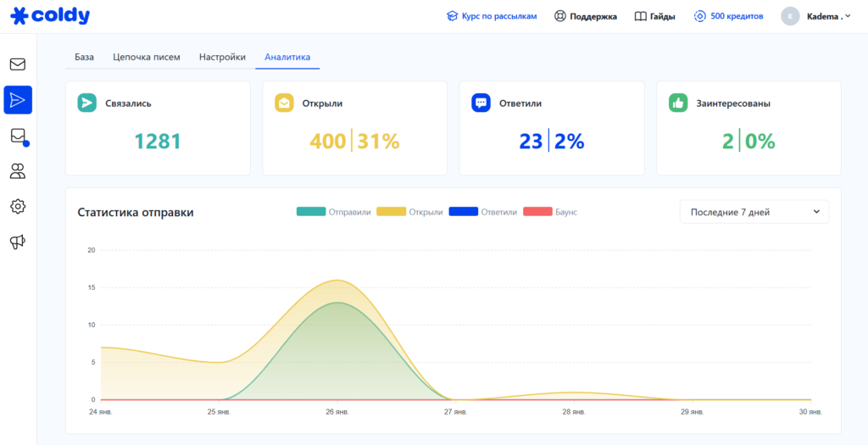Screen dimensions: 868x445
Task: Click the paper plane campaigns sidebar icon
Action: (17, 100)
